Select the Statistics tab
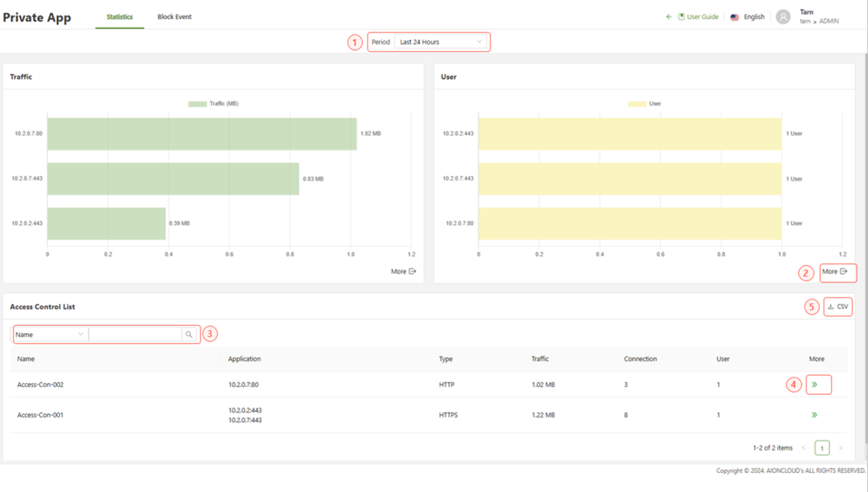 [119, 17]
